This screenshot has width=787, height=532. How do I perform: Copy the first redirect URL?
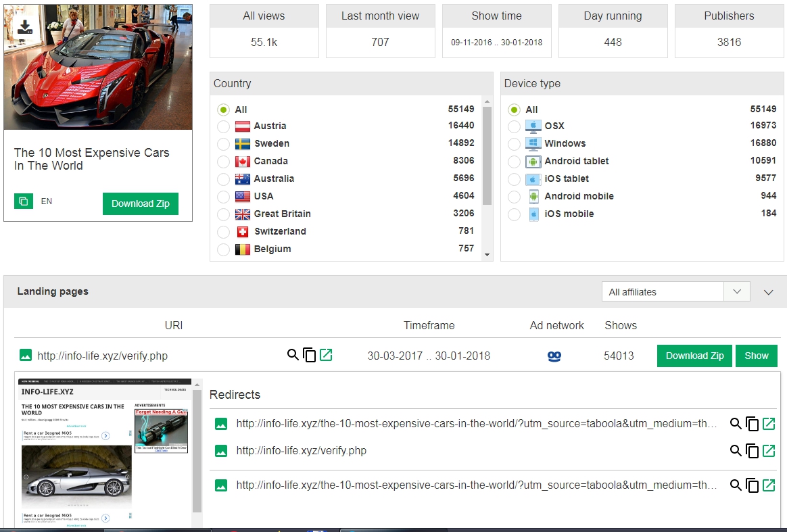(752, 424)
